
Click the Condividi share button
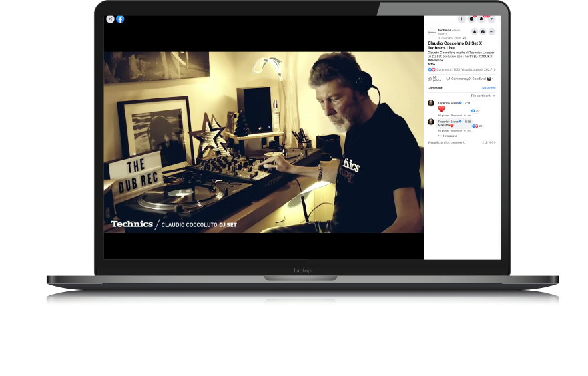(477, 79)
